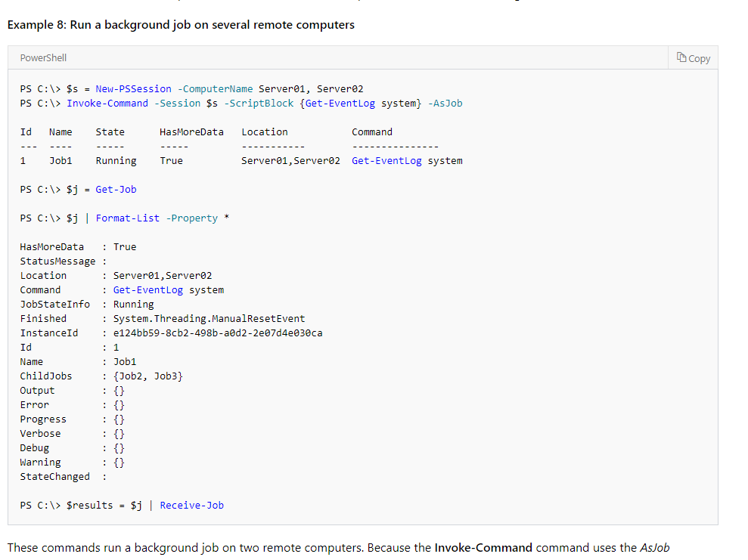Click the Example 8 heading text
748x560 pixels.
point(179,24)
